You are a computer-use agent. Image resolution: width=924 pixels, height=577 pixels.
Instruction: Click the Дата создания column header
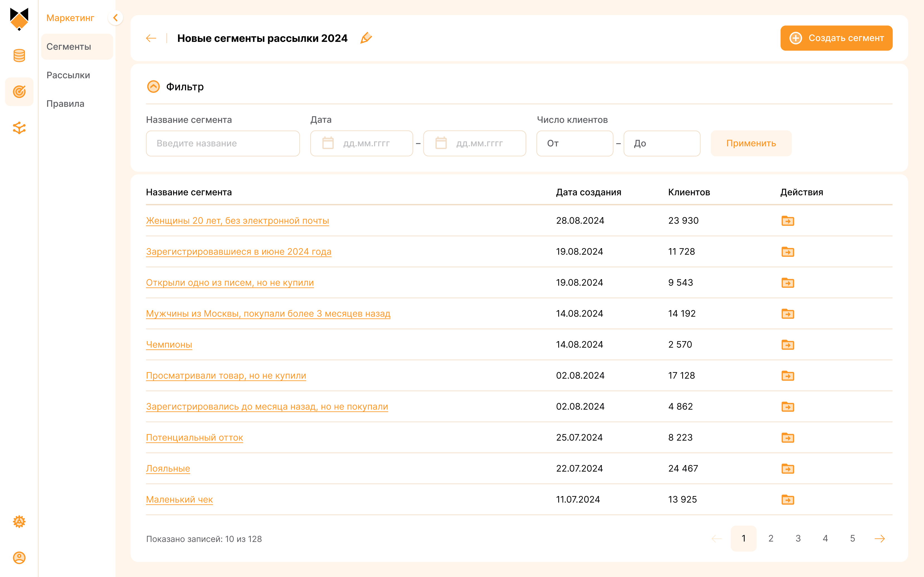point(588,192)
